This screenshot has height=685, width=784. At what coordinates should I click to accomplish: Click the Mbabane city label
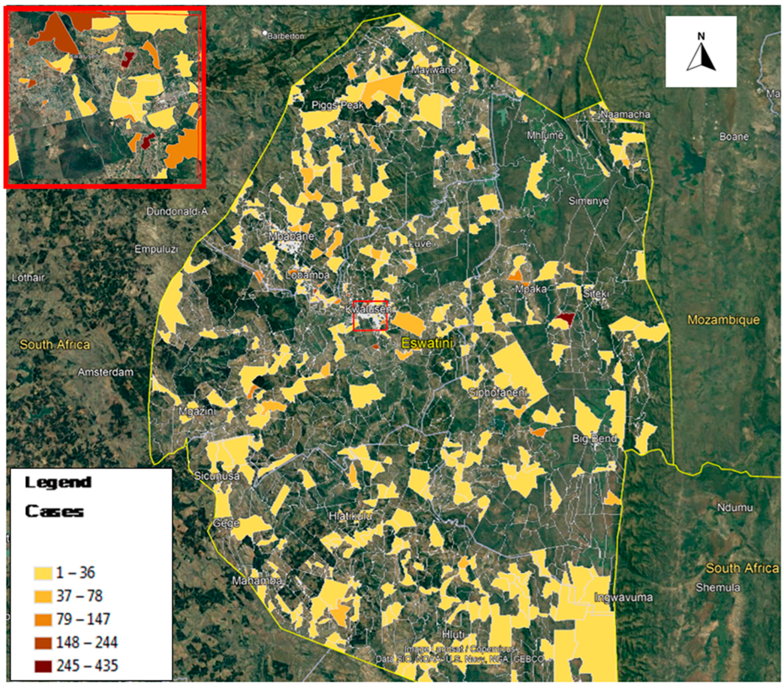coord(291,236)
